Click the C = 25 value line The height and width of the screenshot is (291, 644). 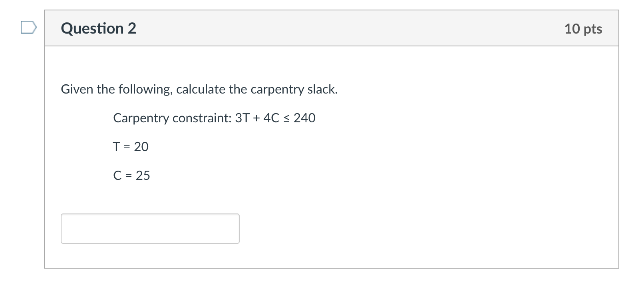[132, 175]
